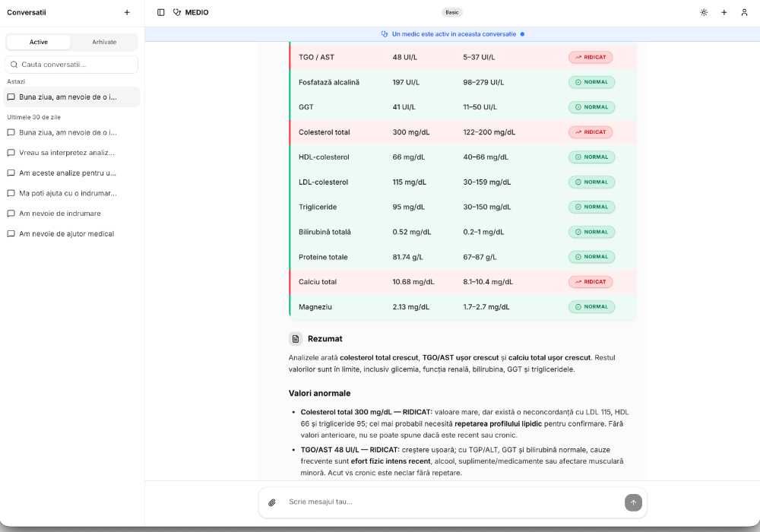This screenshot has width=760, height=532.
Task: Click RIDICAT badge in TGO / AST row
Action: coord(591,57)
